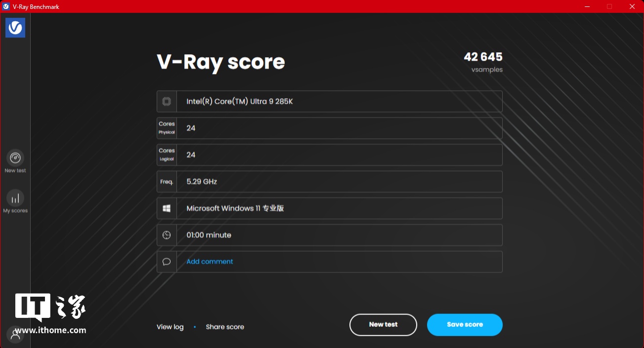Click the user account icon
This screenshot has width=644, height=348.
tap(15, 335)
